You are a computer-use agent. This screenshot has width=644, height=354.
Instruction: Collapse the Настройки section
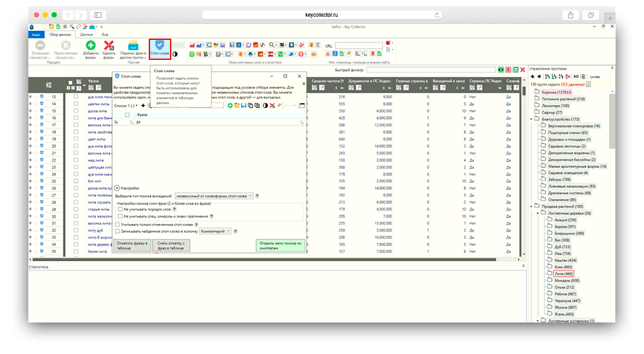pos(117,188)
